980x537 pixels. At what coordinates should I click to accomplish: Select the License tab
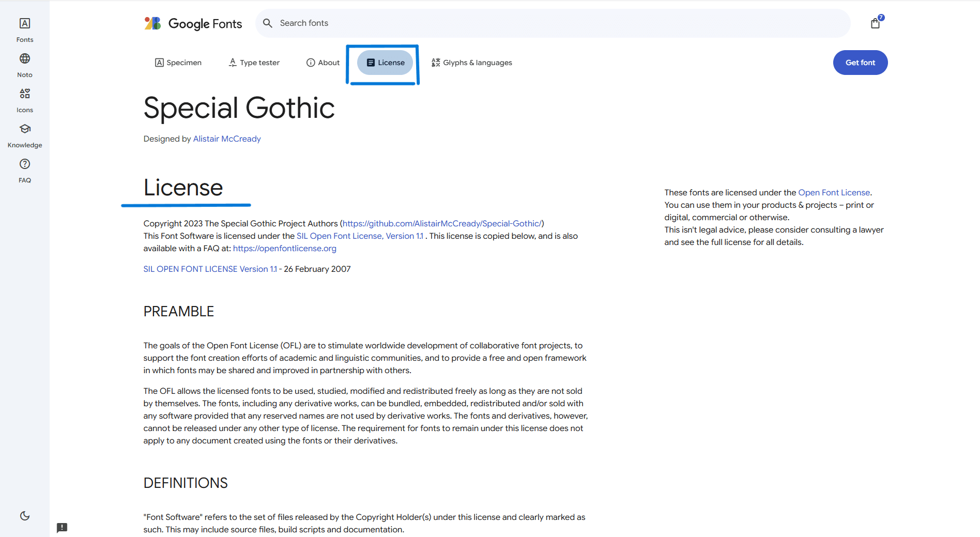click(386, 63)
